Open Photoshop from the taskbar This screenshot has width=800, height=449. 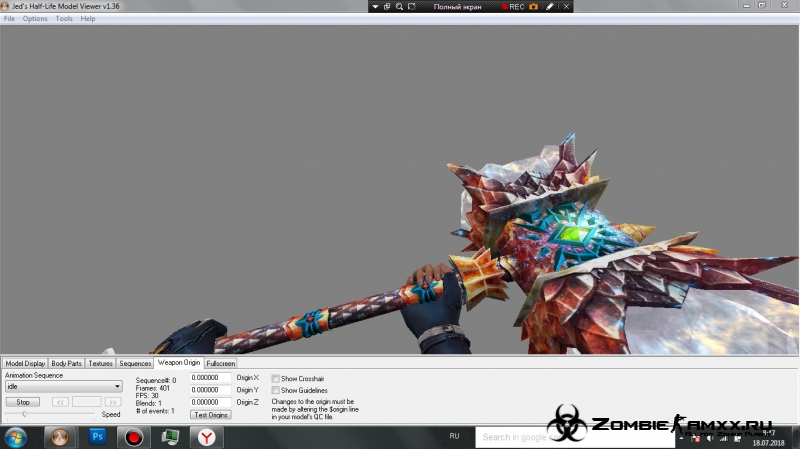[97, 437]
